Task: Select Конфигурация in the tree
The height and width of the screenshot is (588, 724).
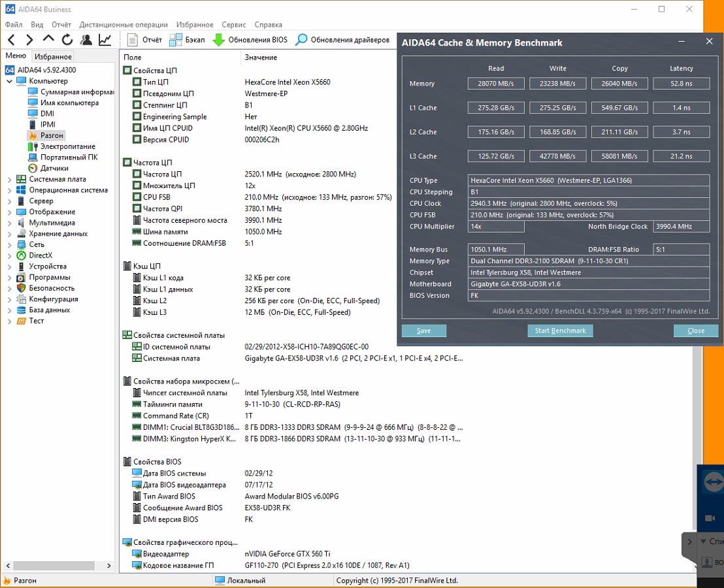Action: point(48,299)
